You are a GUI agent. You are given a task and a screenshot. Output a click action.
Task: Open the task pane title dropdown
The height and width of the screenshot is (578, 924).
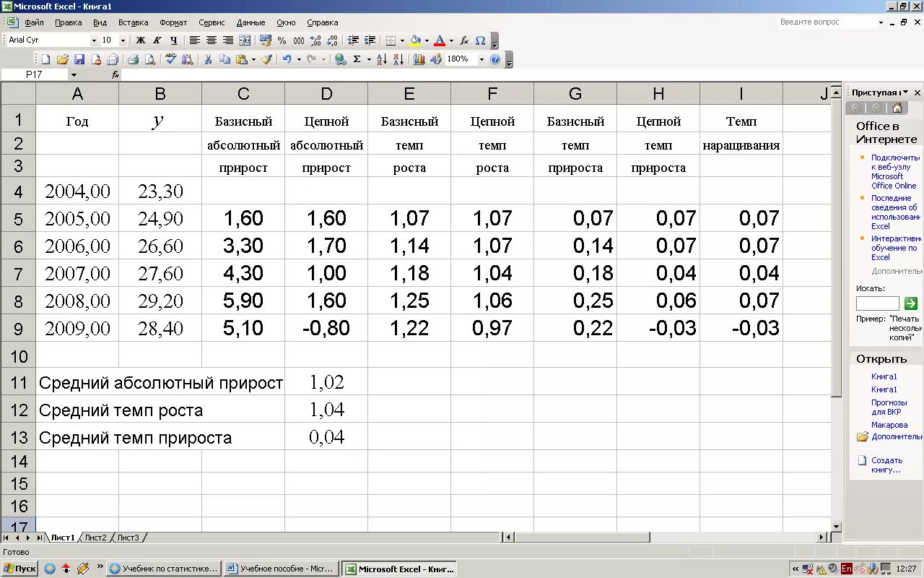(x=905, y=92)
